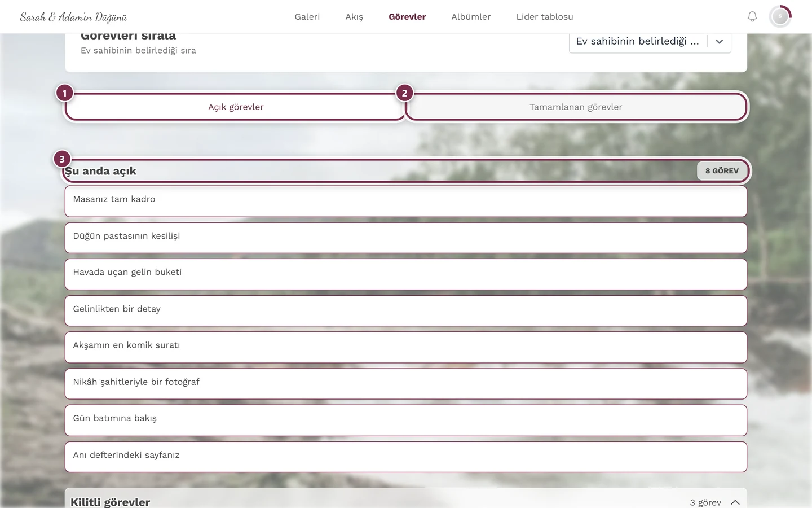The width and height of the screenshot is (812, 508).
Task: Go to the Albümler page
Action: [471, 17]
